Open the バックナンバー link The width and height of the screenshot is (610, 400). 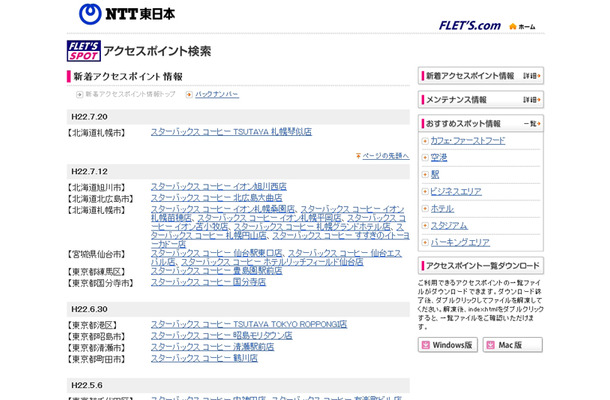pyautogui.click(x=217, y=95)
